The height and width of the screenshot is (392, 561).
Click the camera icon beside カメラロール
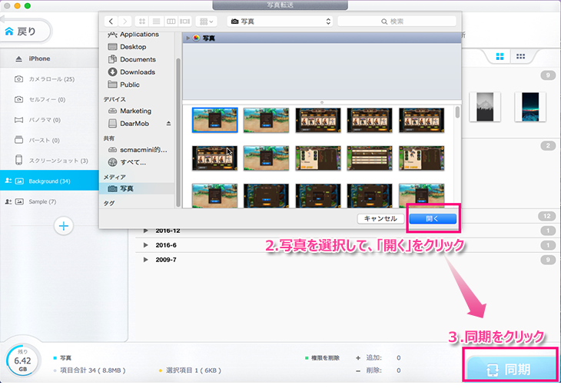[18, 78]
